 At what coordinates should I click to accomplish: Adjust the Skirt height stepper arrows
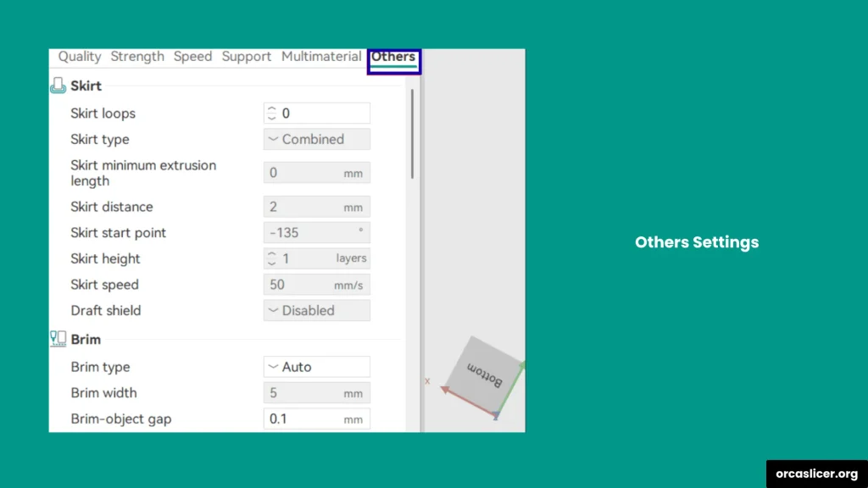click(x=272, y=258)
